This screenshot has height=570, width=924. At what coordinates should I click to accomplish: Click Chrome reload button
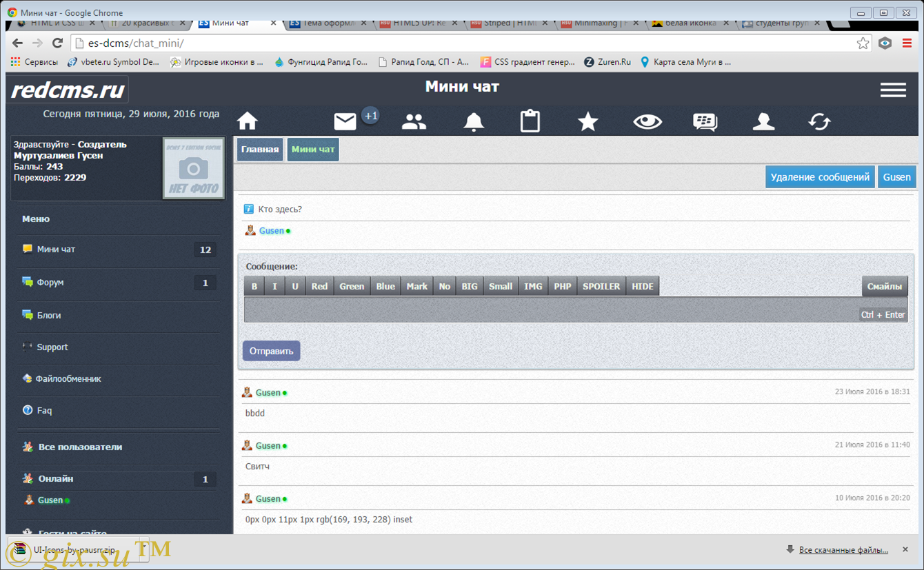coord(58,43)
